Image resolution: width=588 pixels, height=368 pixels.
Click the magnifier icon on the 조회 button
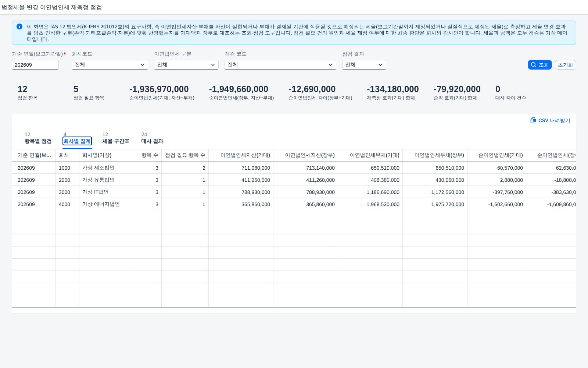point(534,65)
